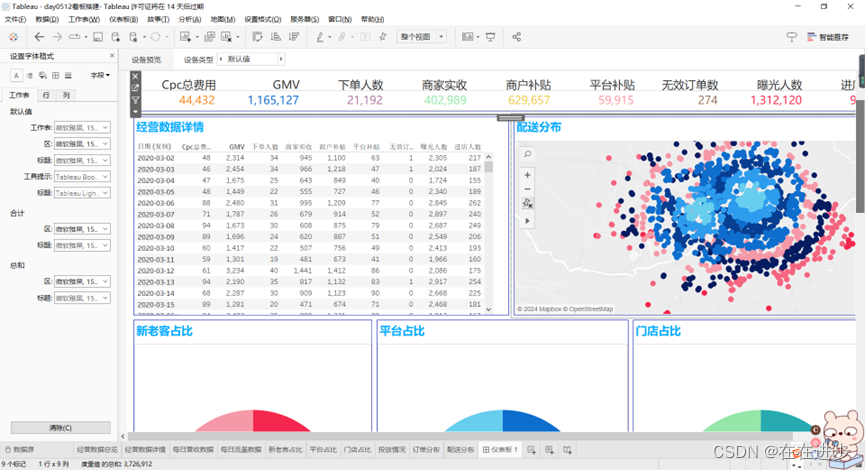Select the font 'A' format icon
The height and width of the screenshot is (470, 865).
17,76
